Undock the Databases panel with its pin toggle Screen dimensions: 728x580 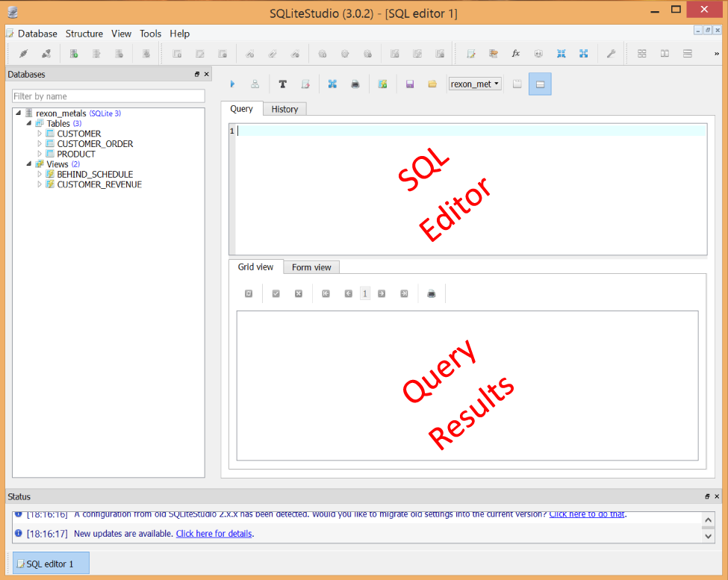point(196,74)
